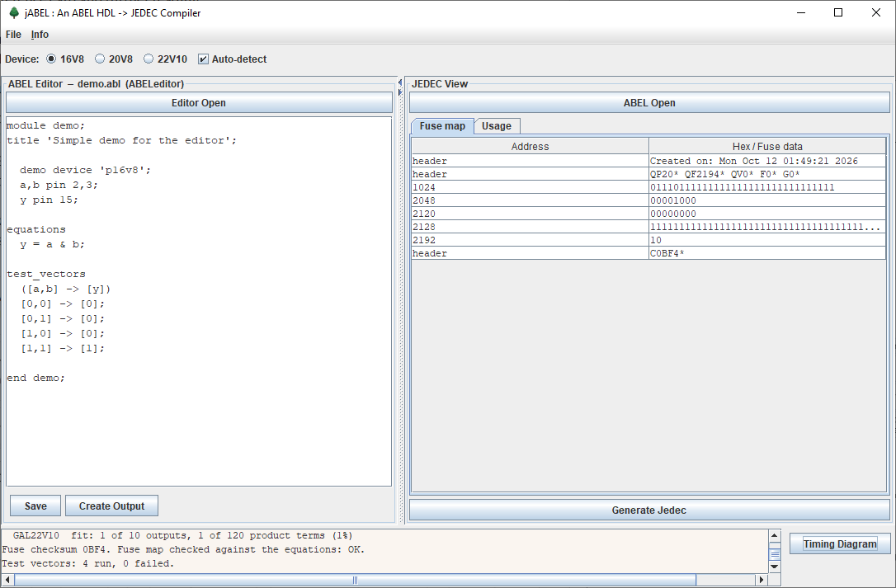Click the Hex / Fuse data column header
Image resolution: width=896 pixels, height=588 pixels.
click(x=767, y=146)
